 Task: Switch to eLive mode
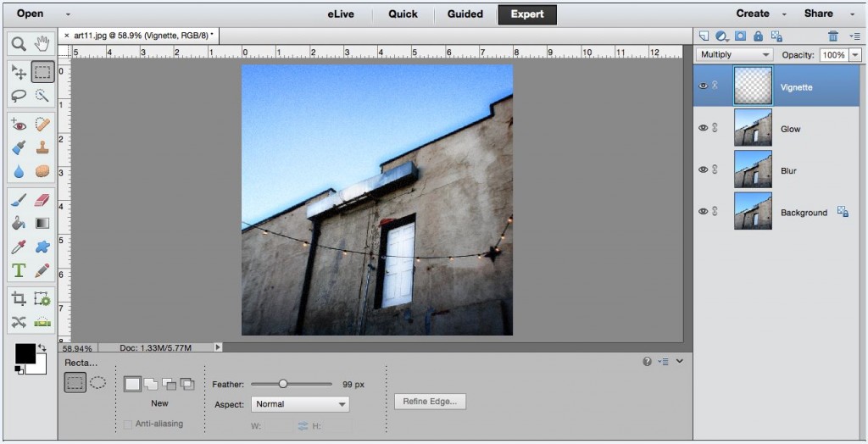point(341,14)
